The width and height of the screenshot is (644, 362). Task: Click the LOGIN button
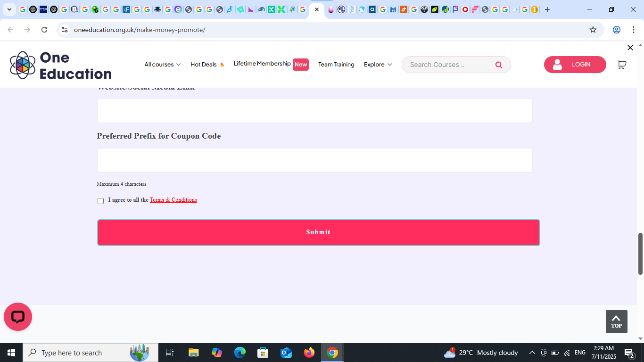[575, 65]
